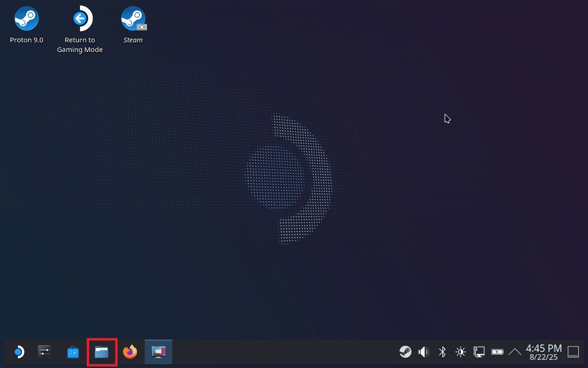Click the Steam system tray icon
Viewport: 588px width, 368px height.
[x=405, y=352]
